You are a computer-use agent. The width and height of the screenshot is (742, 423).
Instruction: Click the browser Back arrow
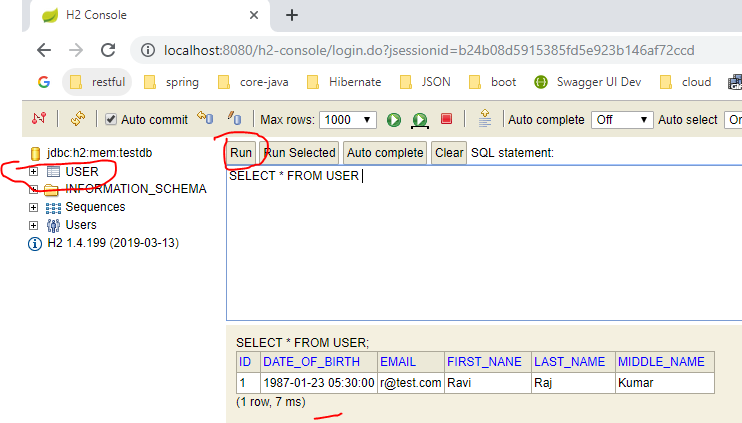click(x=44, y=50)
